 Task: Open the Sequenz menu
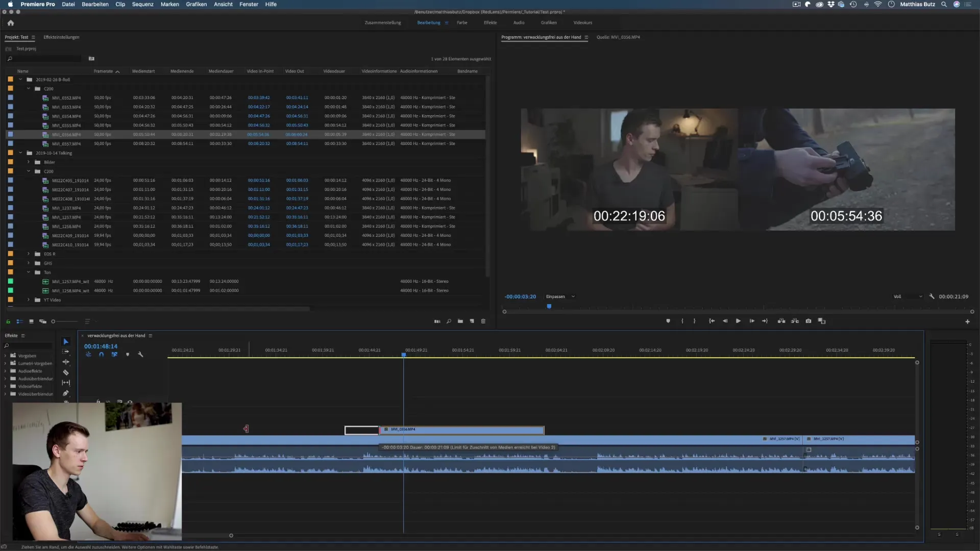click(142, 4)
